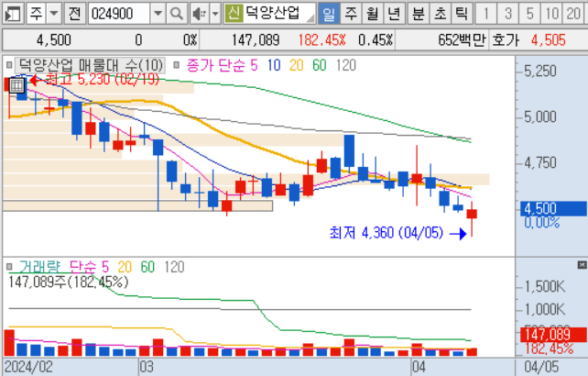Click the blue 10 price MA legend
Image resolution: width=588 pixels, height=376 pixels.
pos(274,65)
